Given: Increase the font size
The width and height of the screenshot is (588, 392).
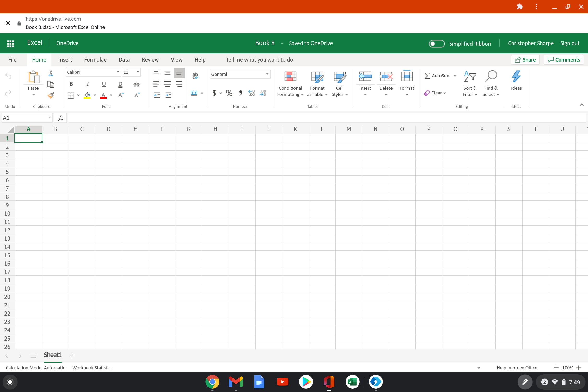Looking at the screenshot, I should click(x=121, y=95).
